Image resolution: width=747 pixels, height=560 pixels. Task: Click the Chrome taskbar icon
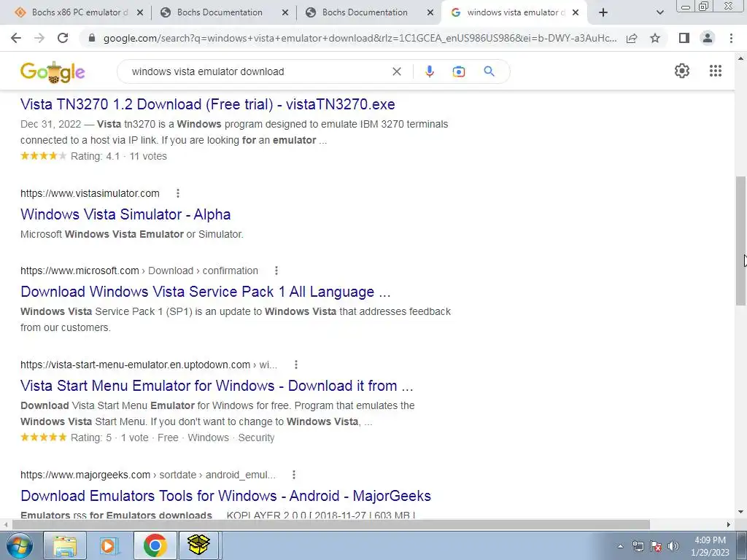click(x=155, y=545)
